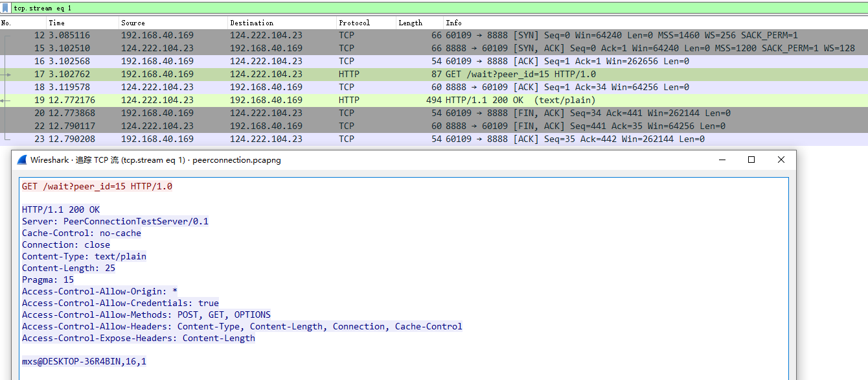Click the filter field containing tcp.stream eq 1
868x380 pixels.
pos(439,8)
